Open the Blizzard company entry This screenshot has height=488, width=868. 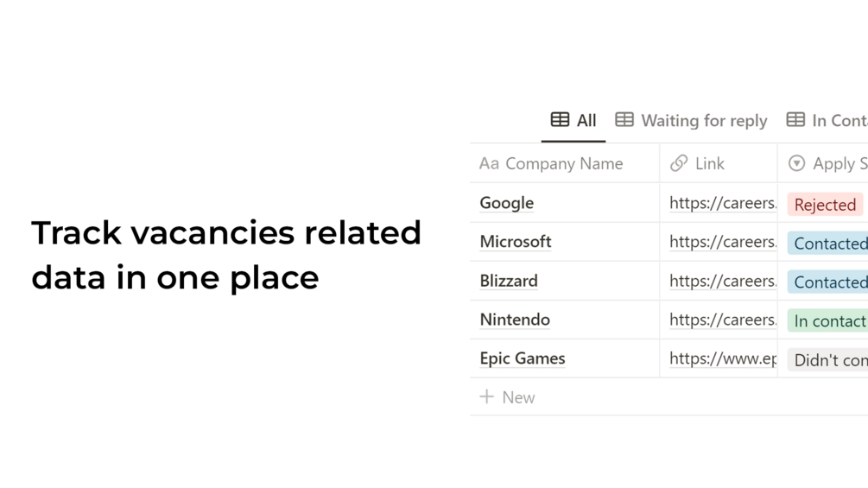tap(509, 281)
